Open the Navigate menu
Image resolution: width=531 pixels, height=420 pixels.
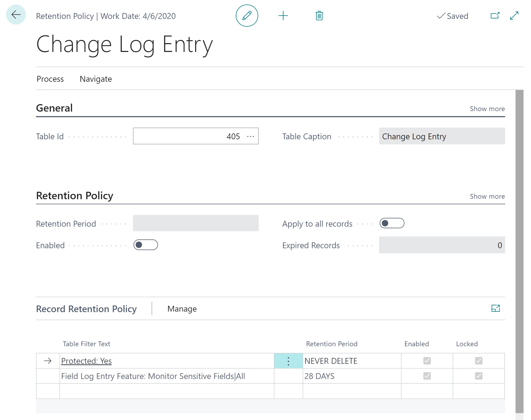point(96,79)
